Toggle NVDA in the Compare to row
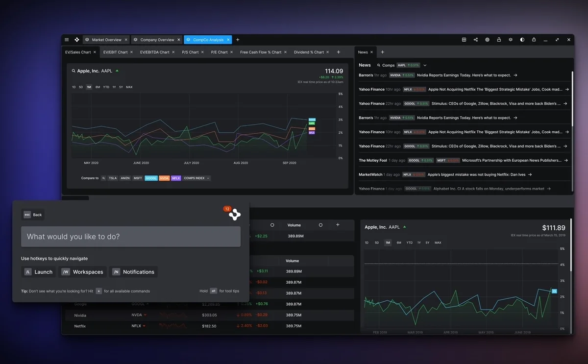This screenshot has height=364, width=588. 165,178
